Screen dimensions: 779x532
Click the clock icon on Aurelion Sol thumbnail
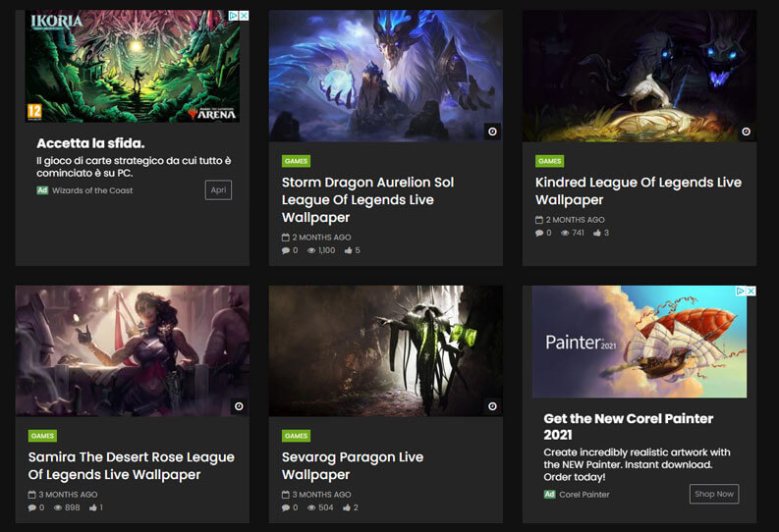(x=492, y=132)
